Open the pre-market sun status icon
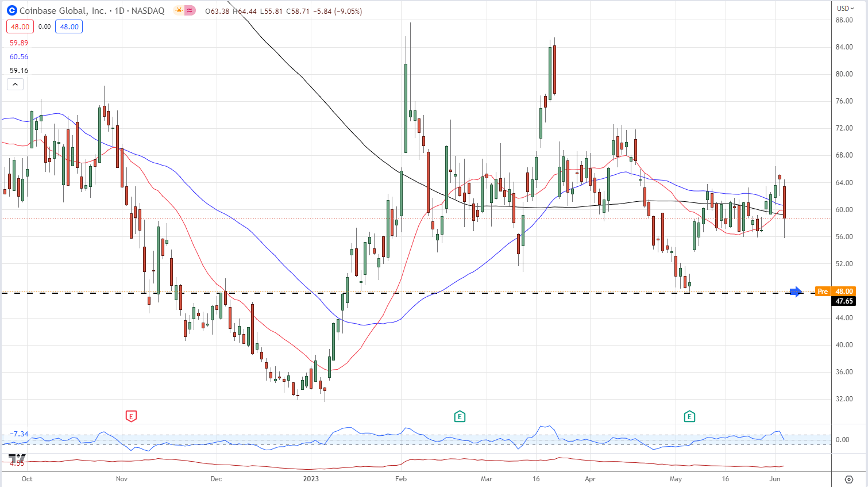The image size is (868, 487). coord(179,10)
